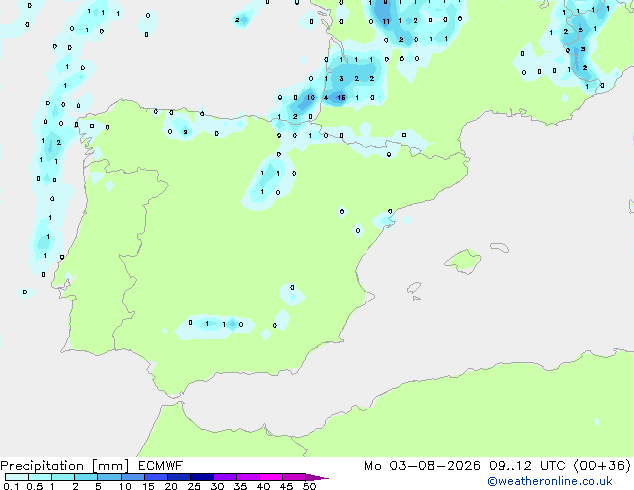Click the '(00+36)' forecast offset label
The height and width of the screenshot is (490, 634).
602,466
